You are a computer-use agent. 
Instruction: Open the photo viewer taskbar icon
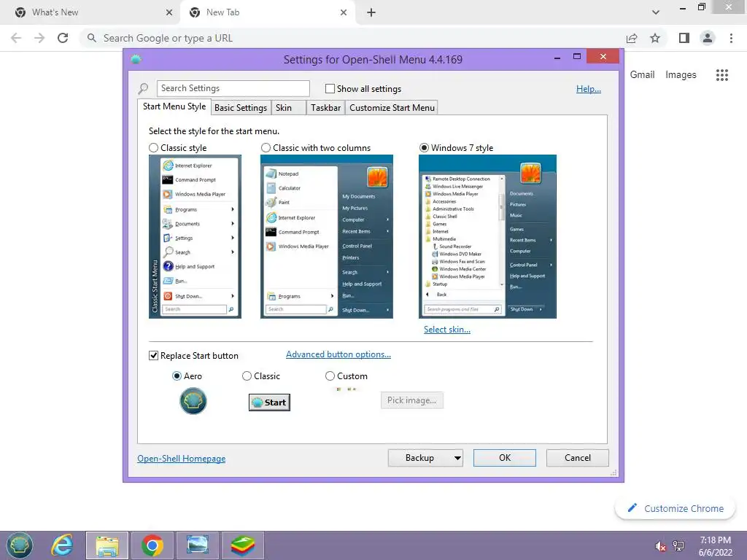coord(197,545)
